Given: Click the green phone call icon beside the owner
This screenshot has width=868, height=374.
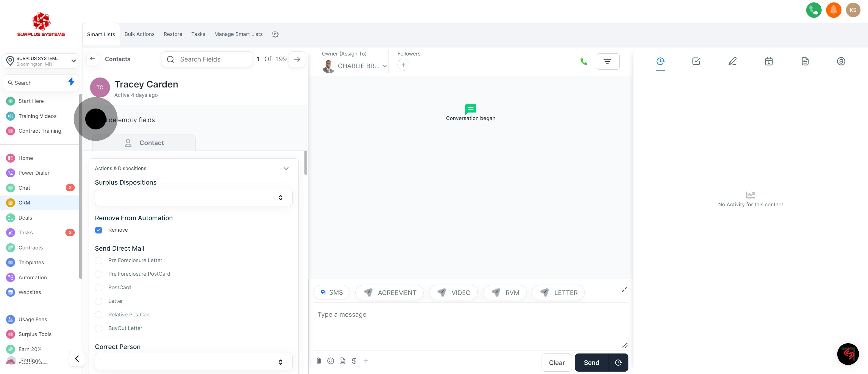Looking at the screenshot, I should point(583,62).
